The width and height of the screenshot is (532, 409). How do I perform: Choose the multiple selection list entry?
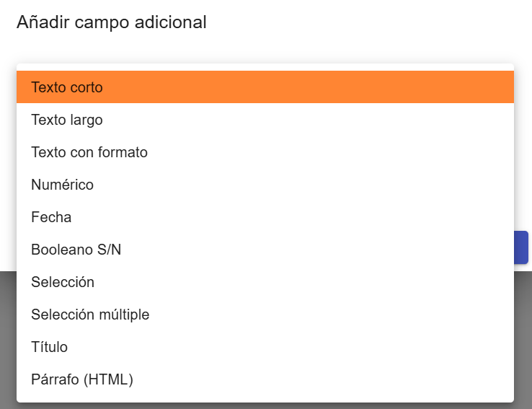pos(265,315)
